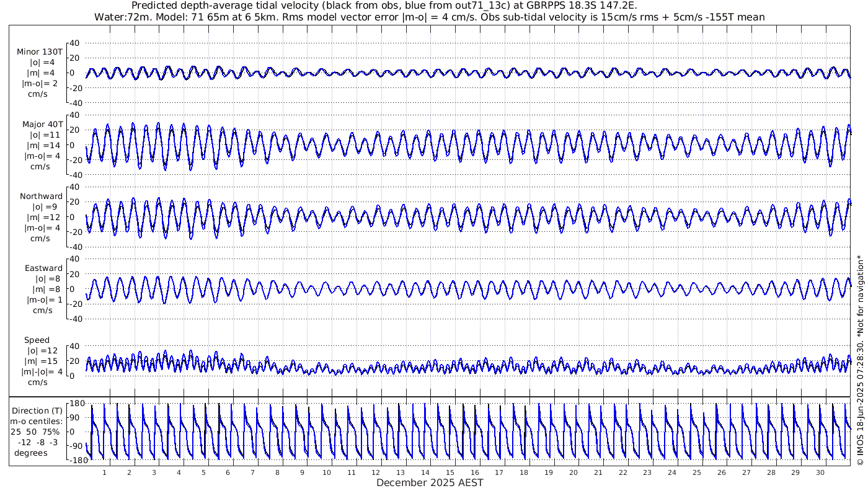Viewport: 868px width, 496px height.
Task: Select day 15 on the date axis
Action: click(x=450, y=472)
